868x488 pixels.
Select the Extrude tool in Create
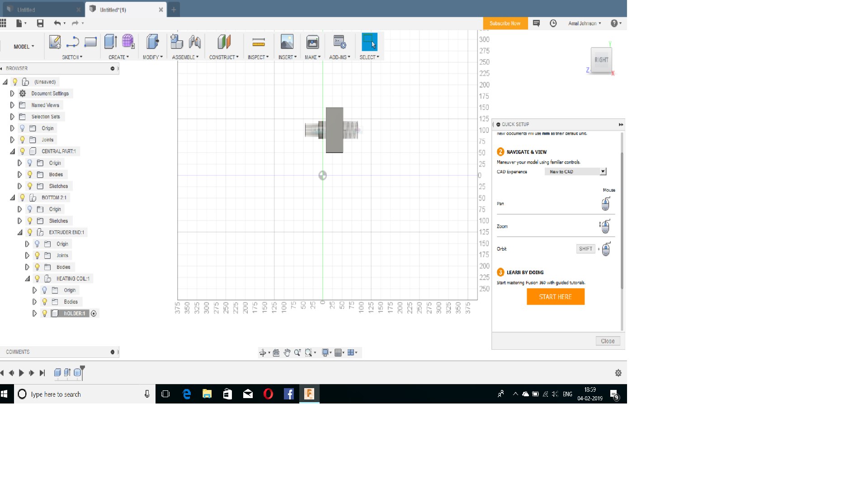[x=110, y=42]
